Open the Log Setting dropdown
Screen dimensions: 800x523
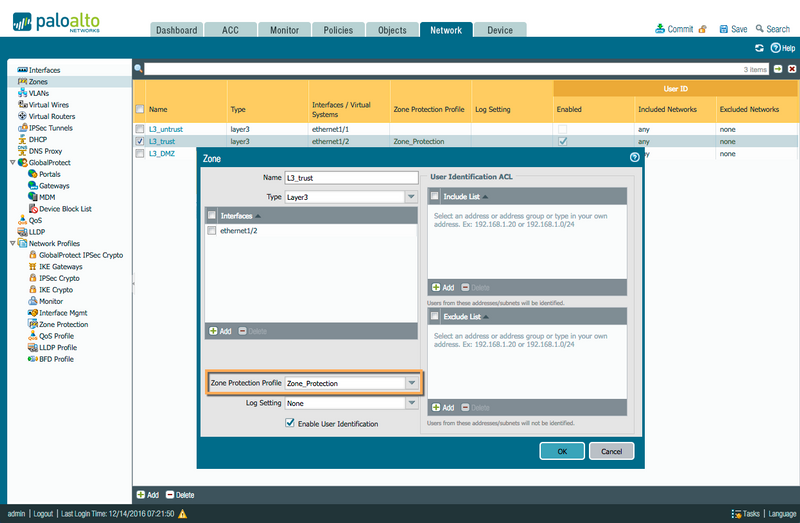pos(411,403)
